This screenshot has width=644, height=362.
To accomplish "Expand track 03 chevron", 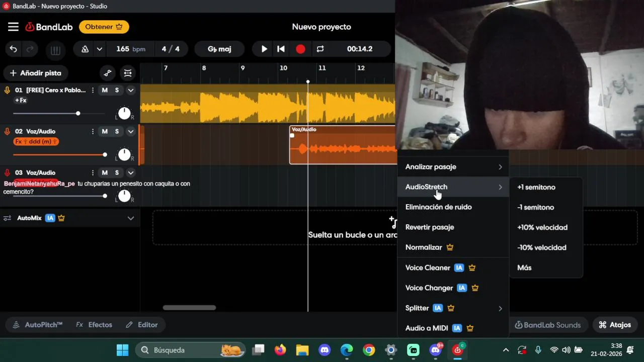I will pyautogui.click(x=131, y=172).
